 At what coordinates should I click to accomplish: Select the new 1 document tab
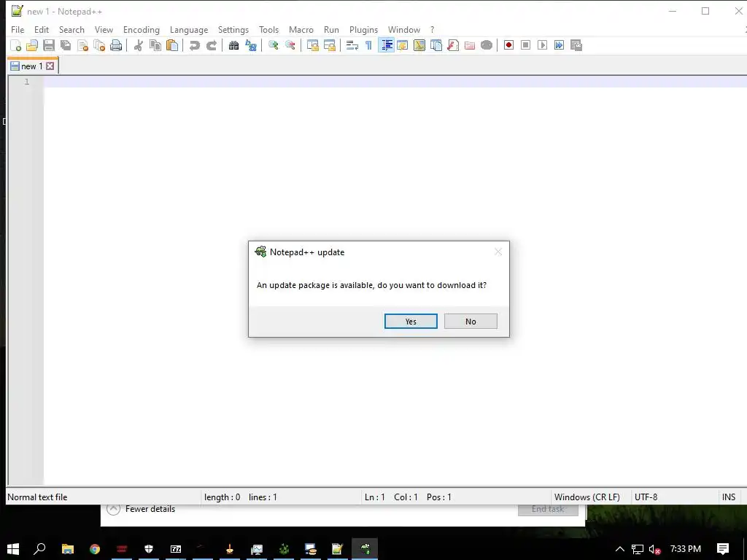pos(32,66)
